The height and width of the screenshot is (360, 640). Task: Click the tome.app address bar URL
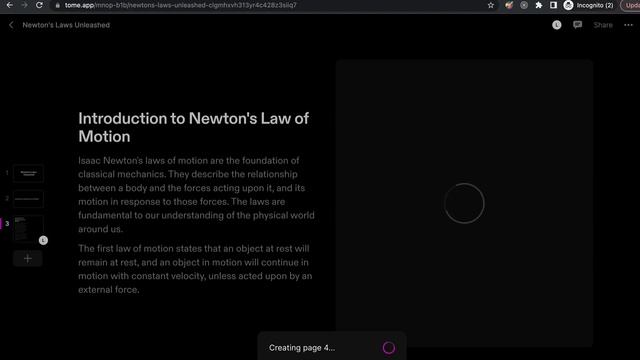click(180, 5)
